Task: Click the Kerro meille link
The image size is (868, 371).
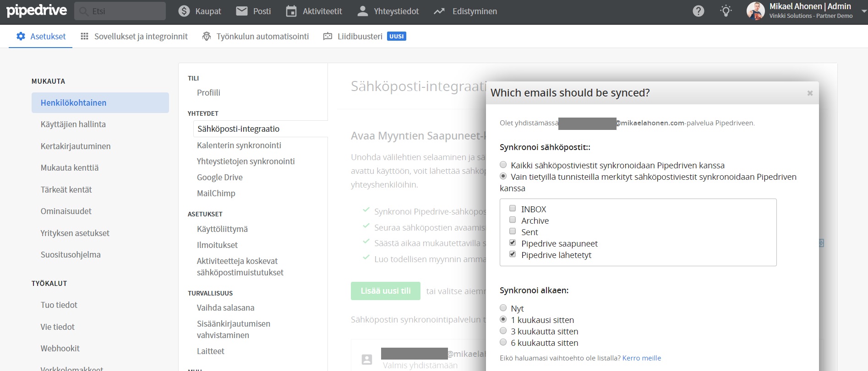Action: pos(642,358)
